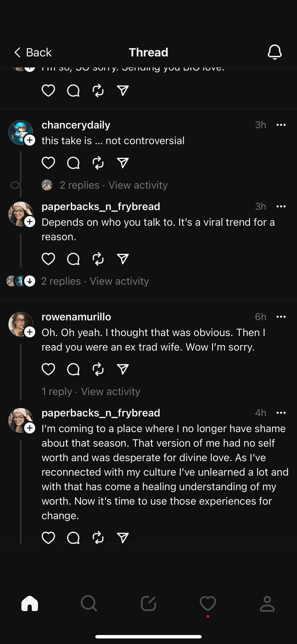
Task: Repost the "Depends on who you talk to" reply
Action: tap(98, 258)
